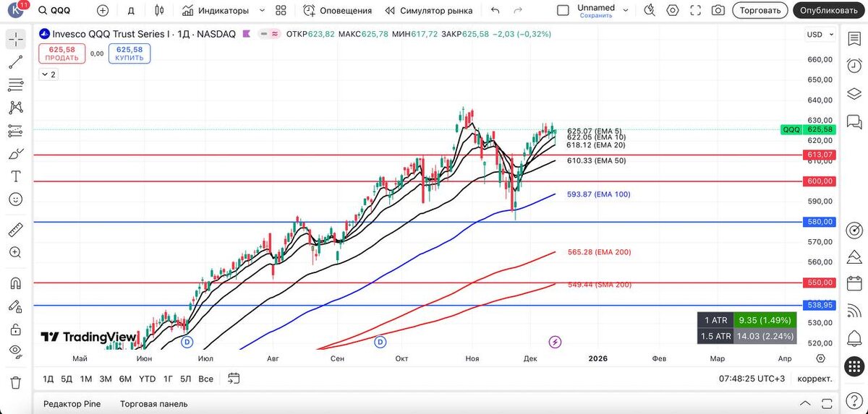868x414 pixels.
Task: Open the patterns drawing tool
Action: tap(16, 108)
